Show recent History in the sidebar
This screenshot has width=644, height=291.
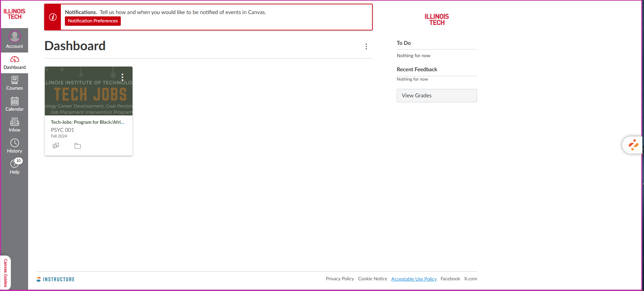pyautogui.click(x=14, y=146)
